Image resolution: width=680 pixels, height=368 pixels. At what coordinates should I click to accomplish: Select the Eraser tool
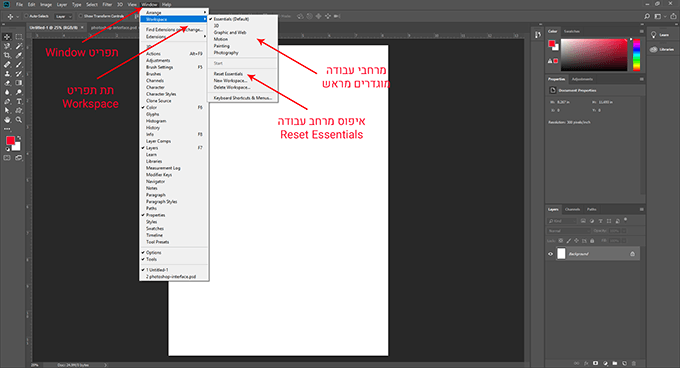7,83
